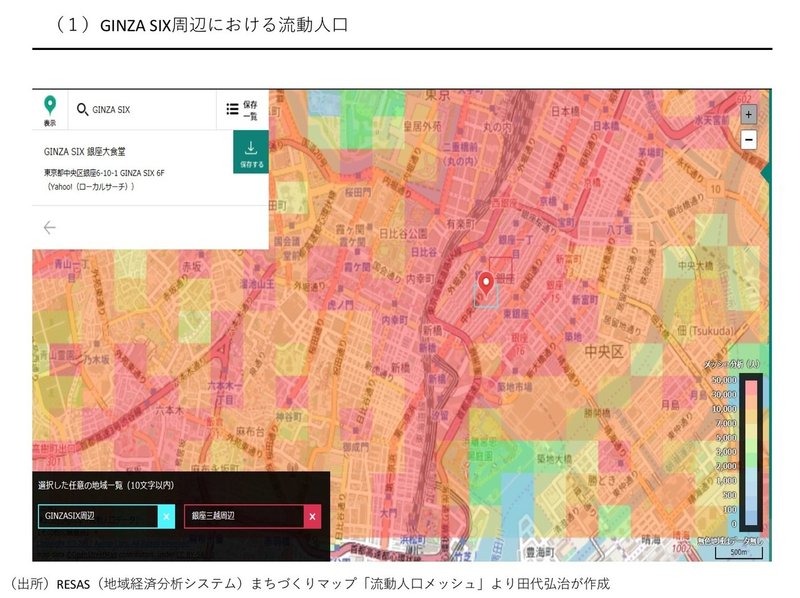This screenshot has width=800, height=598.
Task: Click the 佃 (Tsukuda) map label
Action: click(706, 331)
